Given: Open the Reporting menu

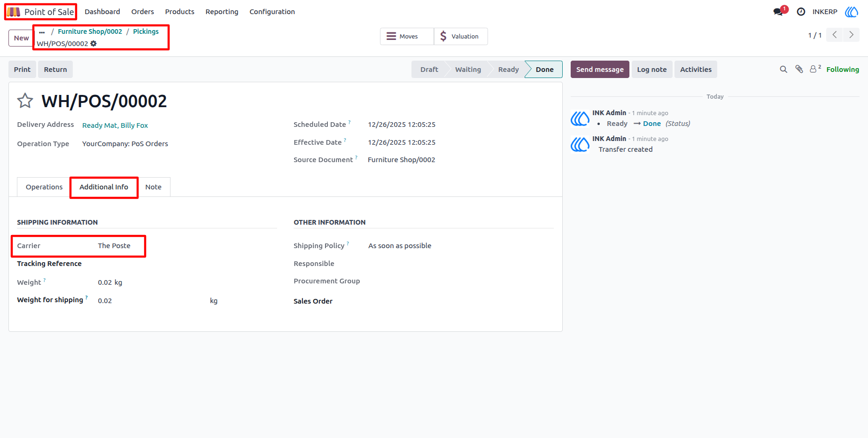Looking at the screenshot, I should [222, 12].
